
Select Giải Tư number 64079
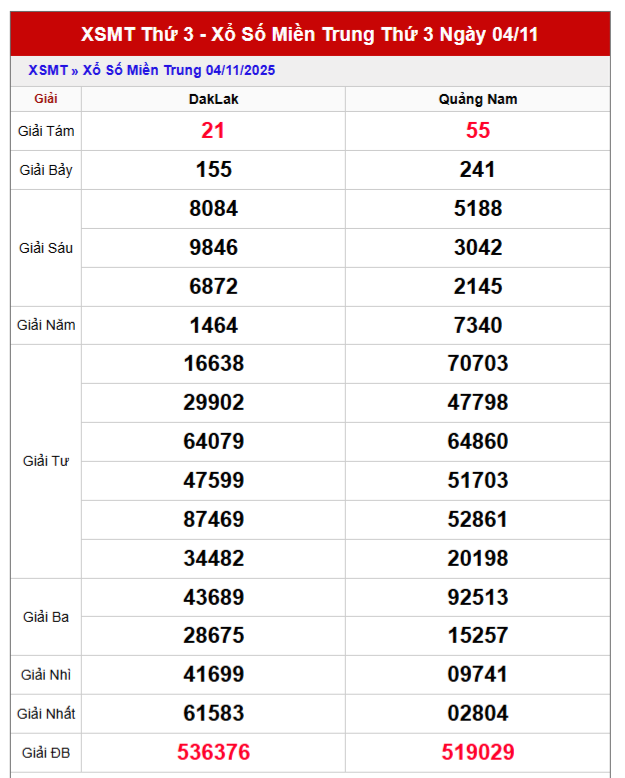(213, 441)
